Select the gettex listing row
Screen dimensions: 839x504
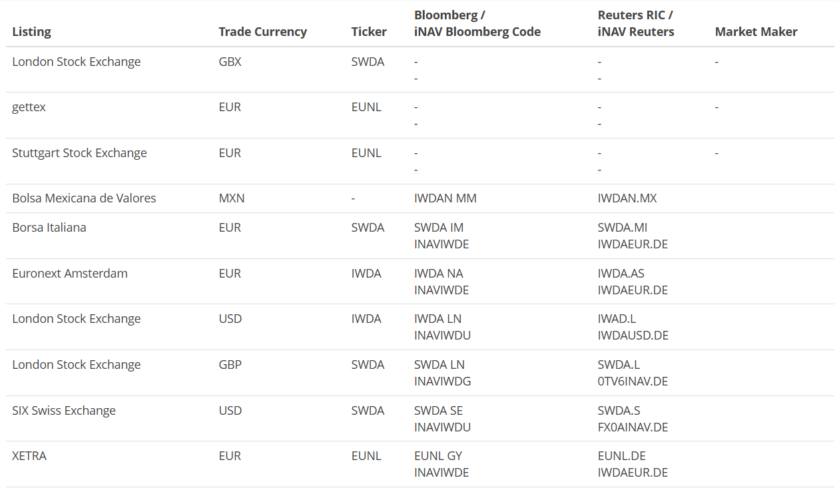419,115
